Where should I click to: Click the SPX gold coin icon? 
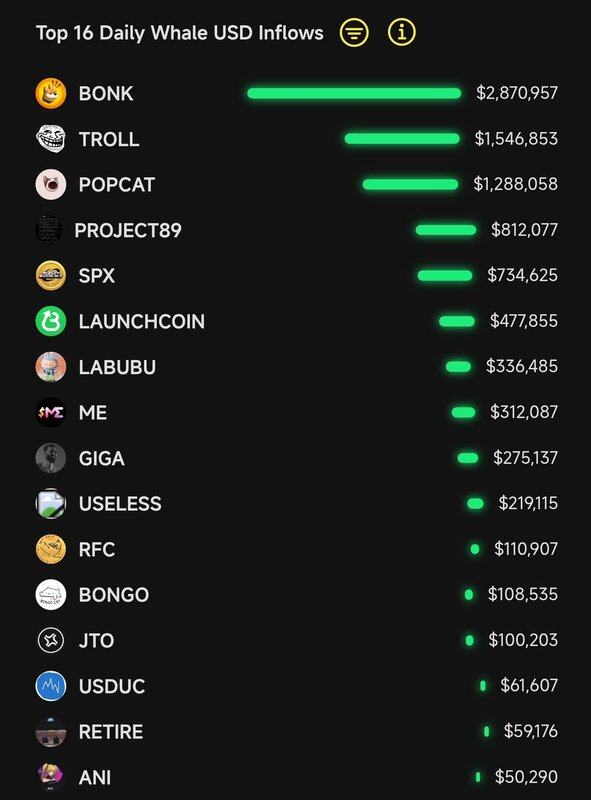click(51, 276)
